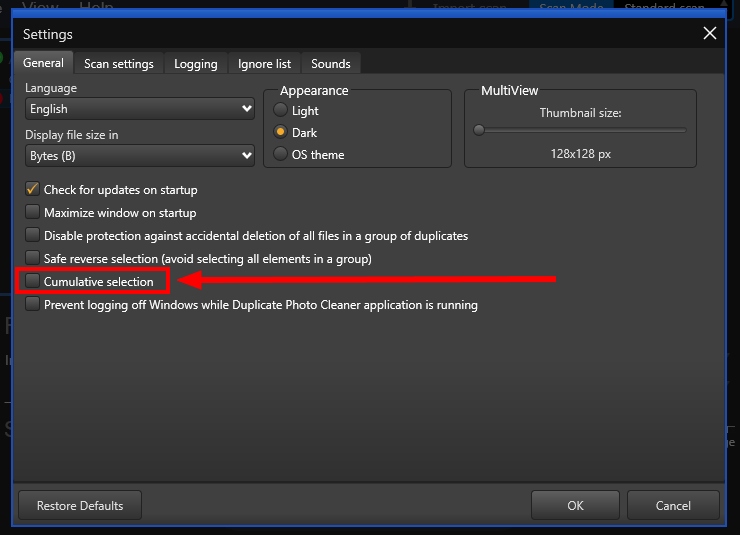Enable Maximize window on startup
The width and height of the screenshot is (740, 535).
33,212
